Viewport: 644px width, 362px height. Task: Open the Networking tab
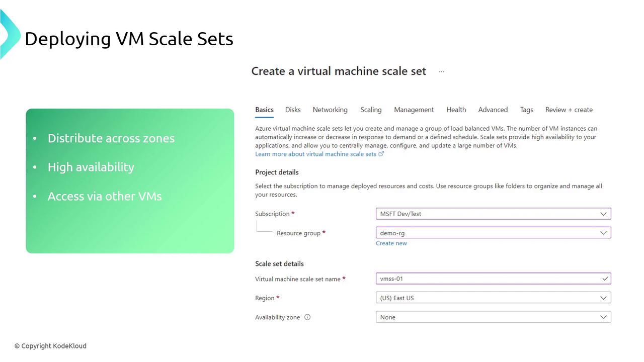click(330, 110)
